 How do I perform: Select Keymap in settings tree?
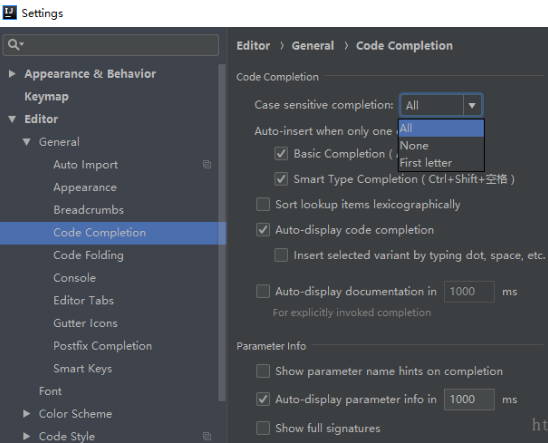pos(46,96)
